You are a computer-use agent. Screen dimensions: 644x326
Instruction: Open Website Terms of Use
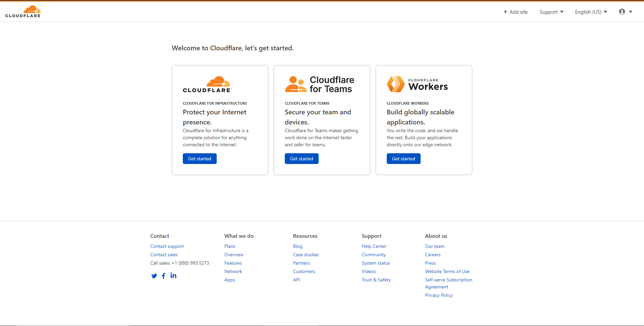tap(447, 271)
